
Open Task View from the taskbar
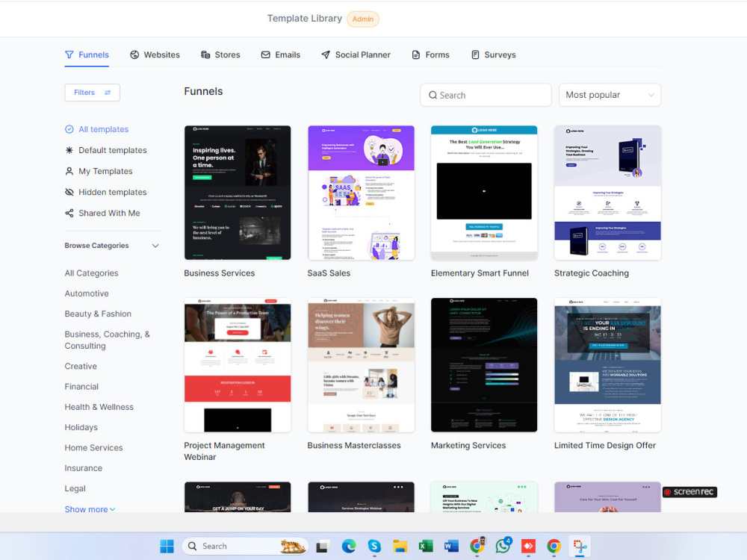(x=323, y=547)
